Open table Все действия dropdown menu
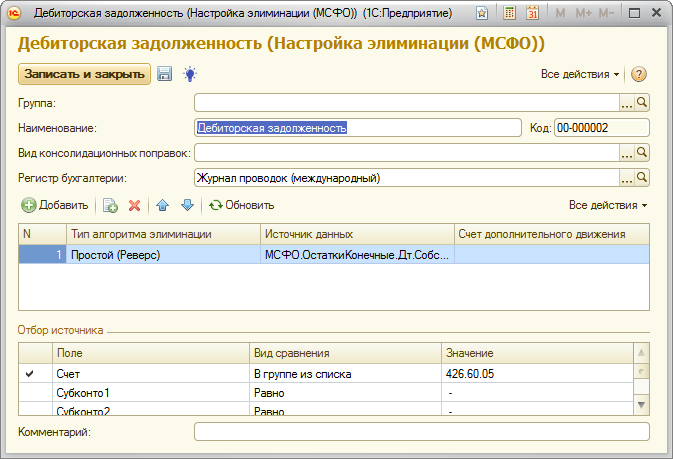 pyautogui.click(x=608, y=205)
